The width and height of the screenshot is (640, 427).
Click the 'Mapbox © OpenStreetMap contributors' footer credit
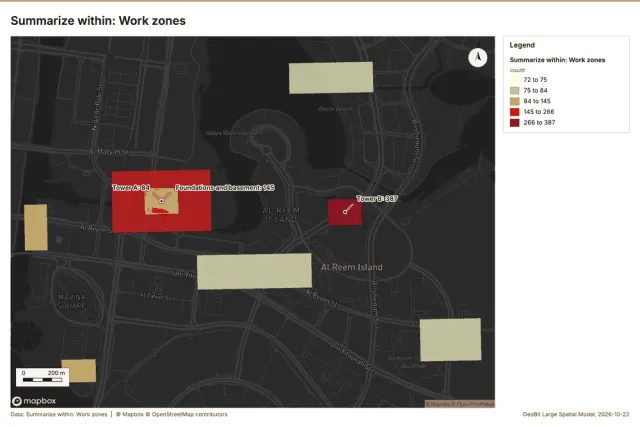point(171,414)
